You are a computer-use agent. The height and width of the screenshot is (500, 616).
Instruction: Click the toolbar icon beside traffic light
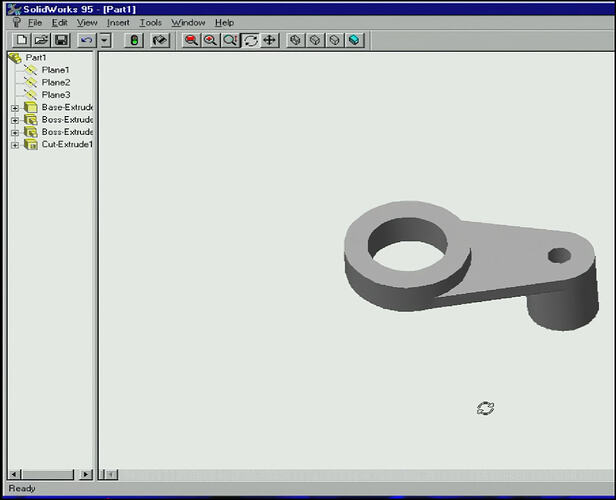160,40
